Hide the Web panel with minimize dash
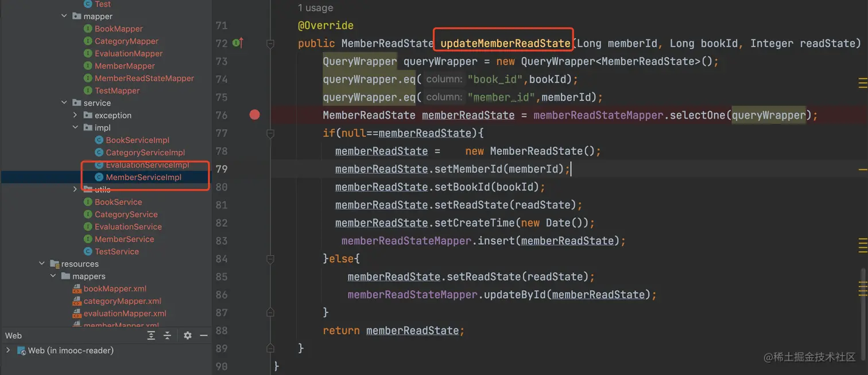The width and height of the screenshot is (868, 375). (x=203, y=335)
